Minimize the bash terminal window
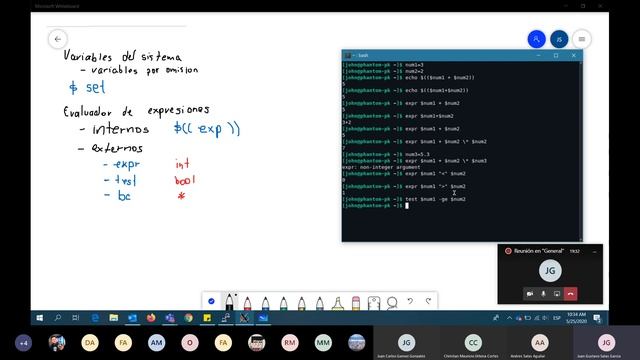This screenshot has width=640, height=360. tap(538, 55)
